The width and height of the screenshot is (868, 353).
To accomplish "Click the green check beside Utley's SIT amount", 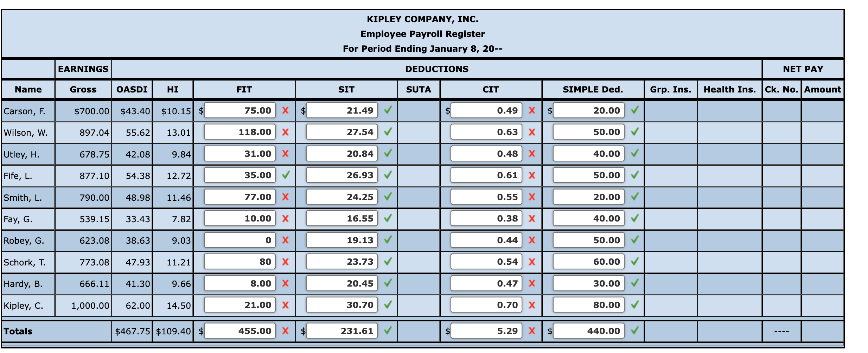I will click(x=388, y=154).
